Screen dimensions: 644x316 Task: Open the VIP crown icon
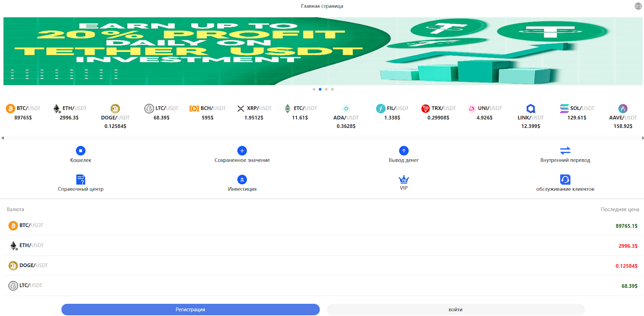point(404,179)
